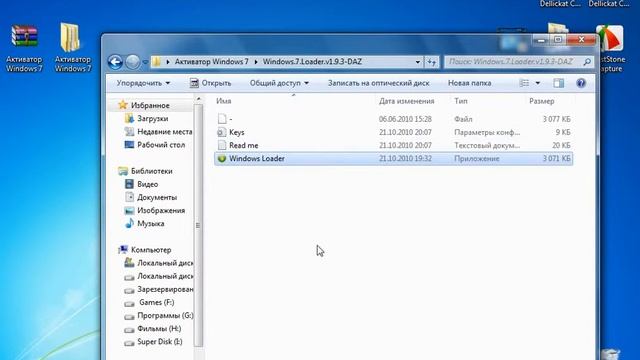
Task: Open help with the question mark icon
Action: pos(581,83)
